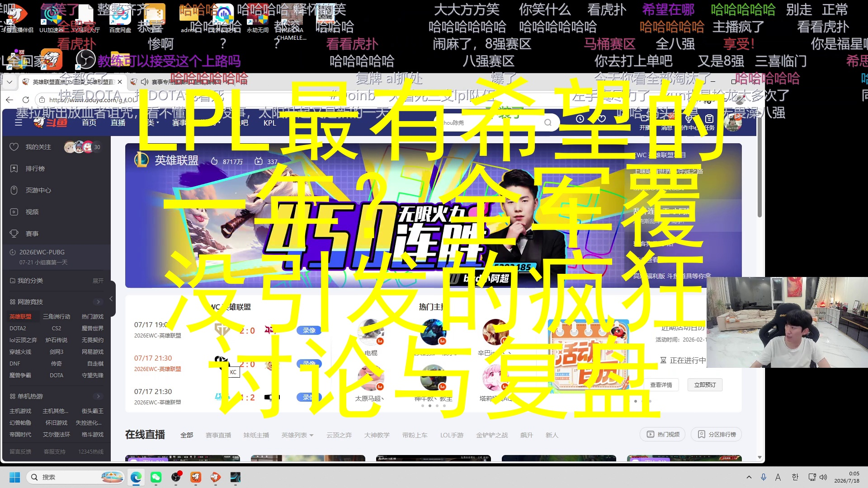This screenshot has width=868, height=488.
Task: Open OBS from the taskbar
Action: [176, 477]
